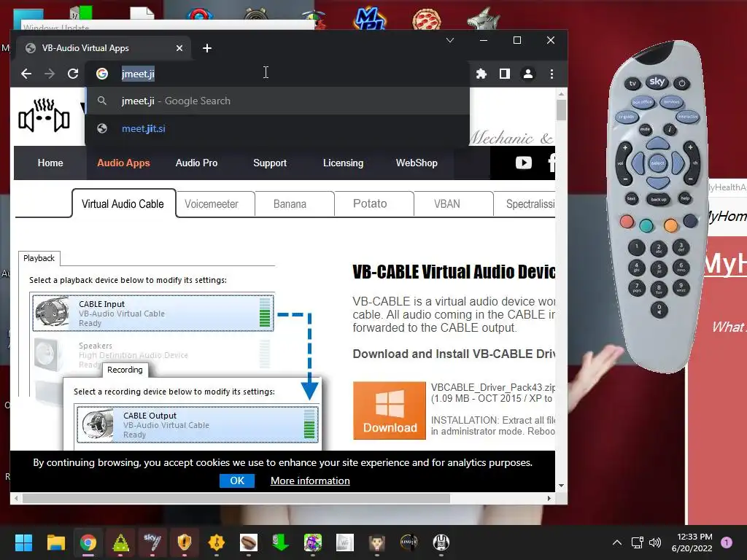
Task: Open Chrome's three-dot menu
Action: point(551,74)
